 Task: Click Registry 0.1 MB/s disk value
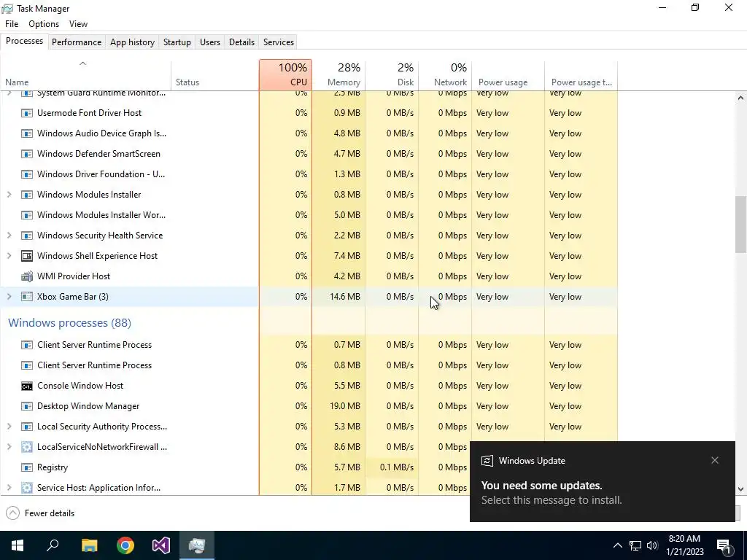(x=396, y=467)
